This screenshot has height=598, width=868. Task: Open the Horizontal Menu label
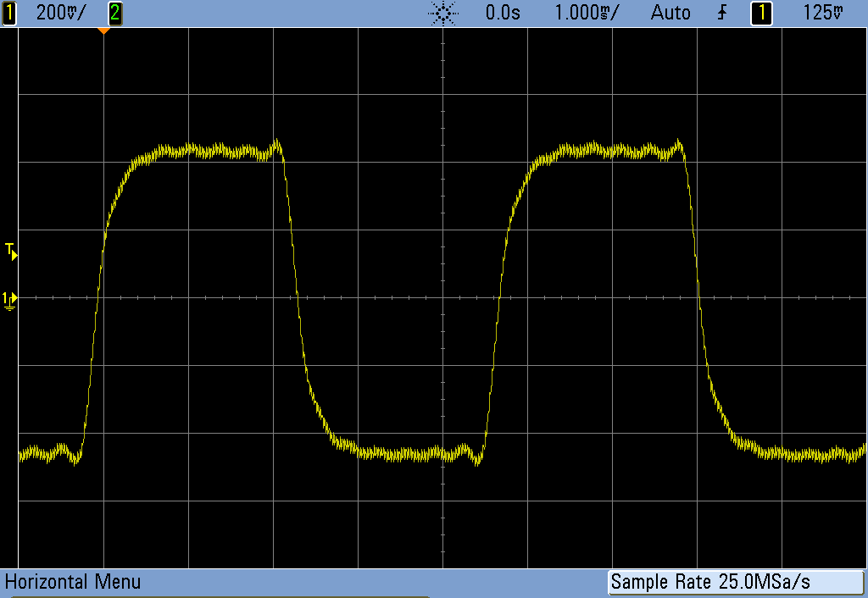tap(73, 582)
